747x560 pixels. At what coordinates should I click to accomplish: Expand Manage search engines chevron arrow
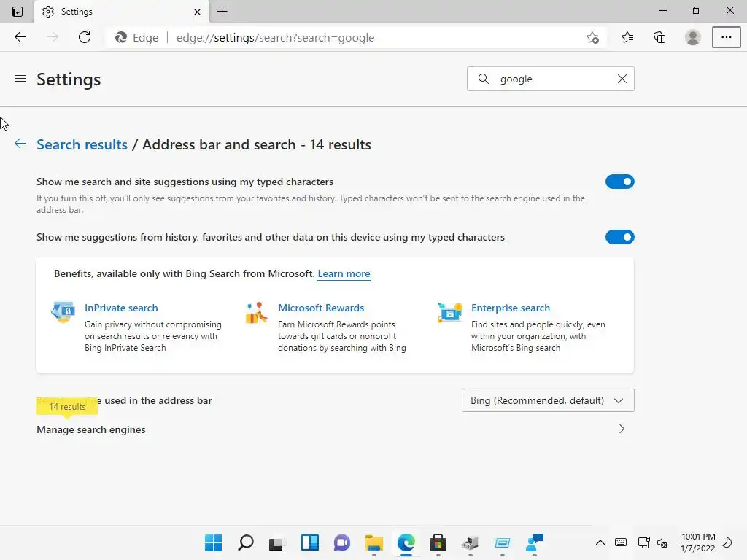point(622,429)
